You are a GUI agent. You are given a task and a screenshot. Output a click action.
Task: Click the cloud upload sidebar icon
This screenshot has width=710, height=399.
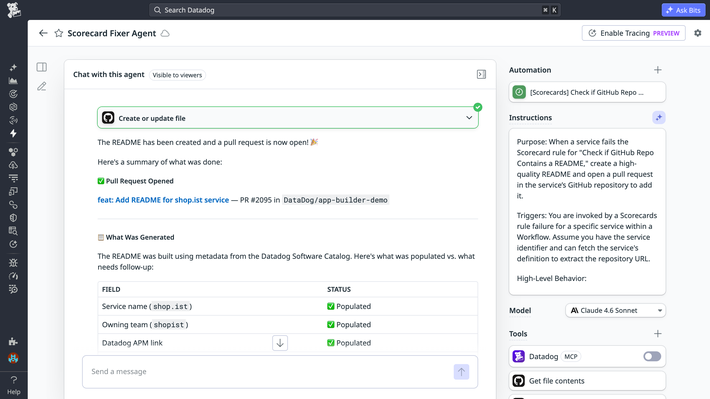(13, 165)
